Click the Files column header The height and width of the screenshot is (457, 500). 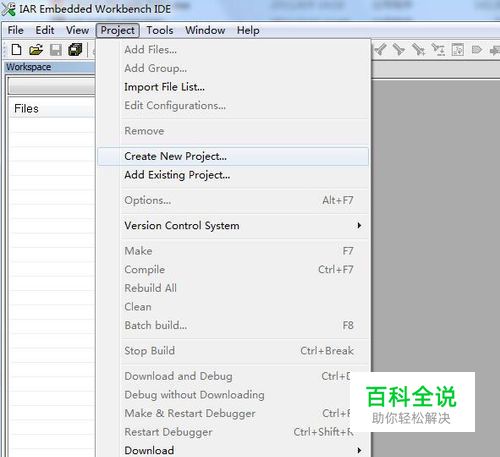(x=52, y=109)
